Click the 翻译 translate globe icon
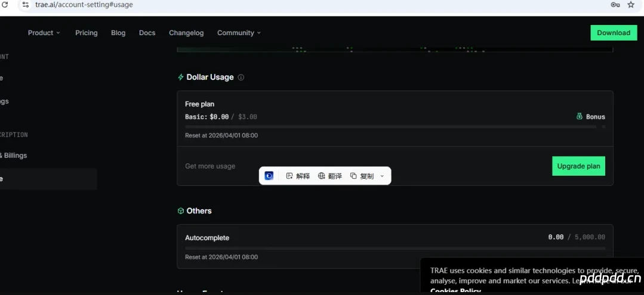Screen dimensions: 644x295 click(x=322, y=176)
